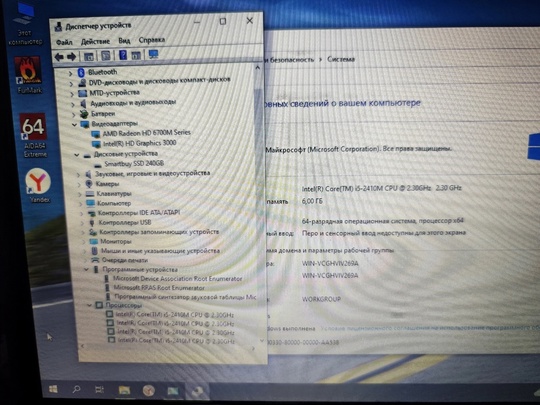Click the blue question mark Help toolbar icon
540x405 pixels.
pos(123,55)
